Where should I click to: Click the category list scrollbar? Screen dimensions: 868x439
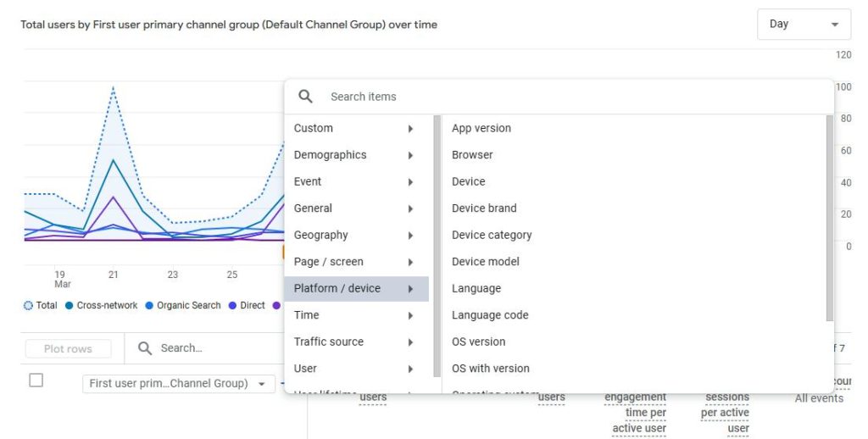point(437,247)
